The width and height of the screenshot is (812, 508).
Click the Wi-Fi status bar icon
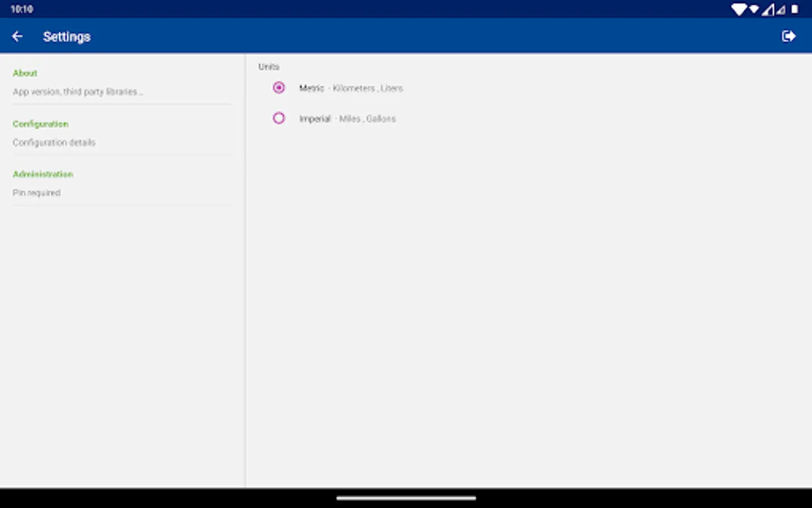point(738,8)
